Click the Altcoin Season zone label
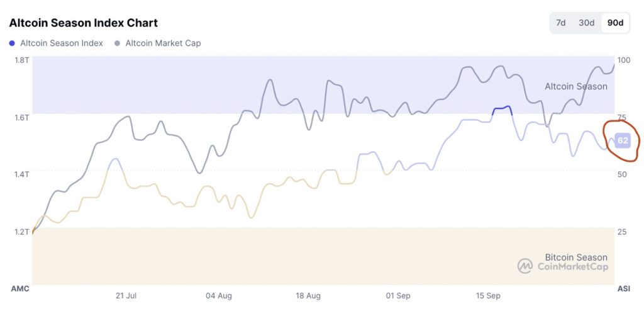 (x=575, y=86)
